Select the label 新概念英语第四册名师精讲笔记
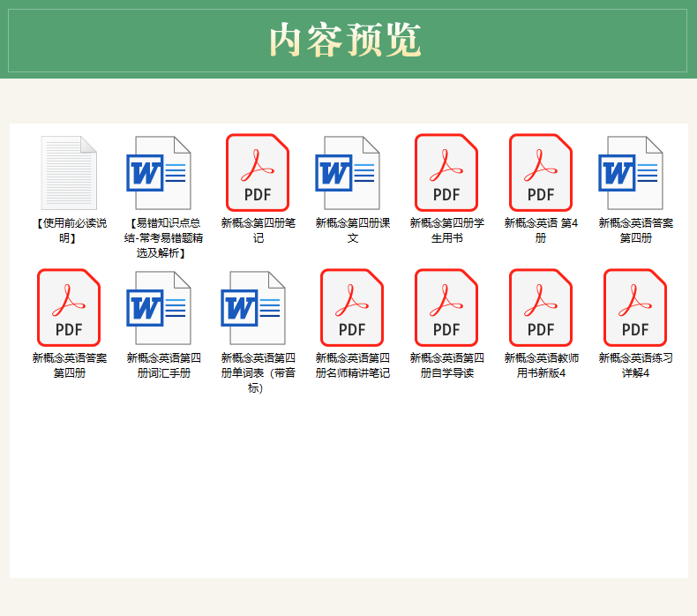Screen dimensions: 697x616 coord(353,365)
